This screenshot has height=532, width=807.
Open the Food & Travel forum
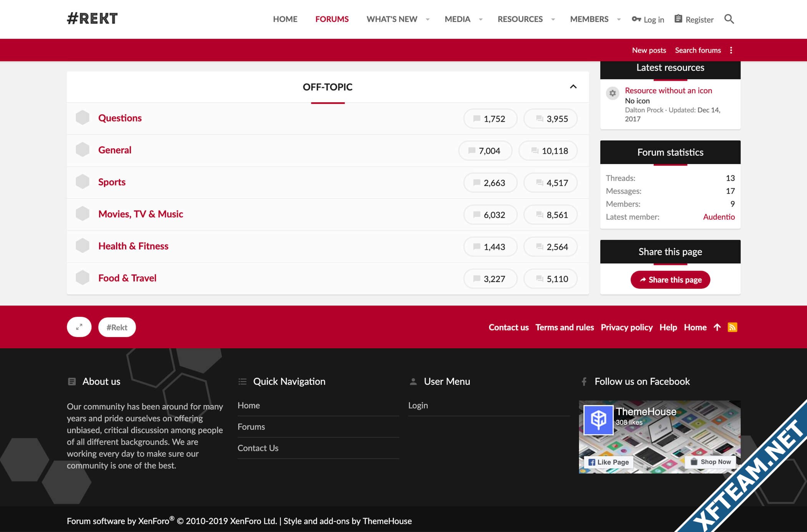(127, 278)
